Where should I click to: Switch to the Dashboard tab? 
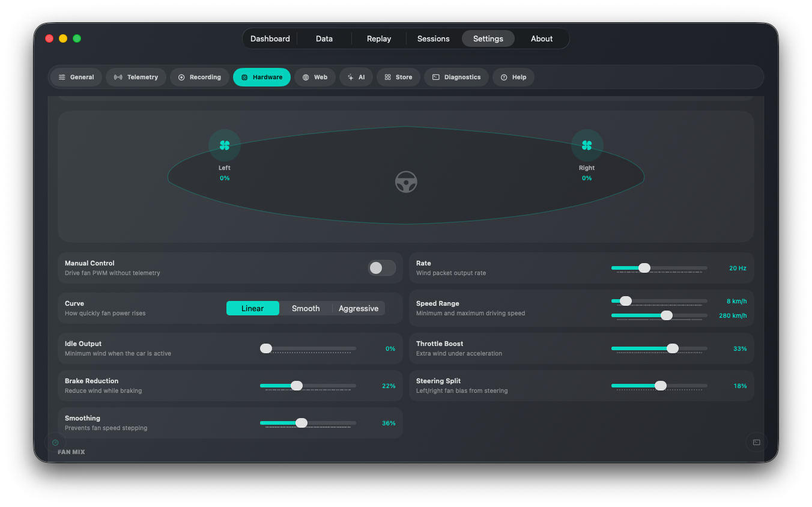[270, 38]
